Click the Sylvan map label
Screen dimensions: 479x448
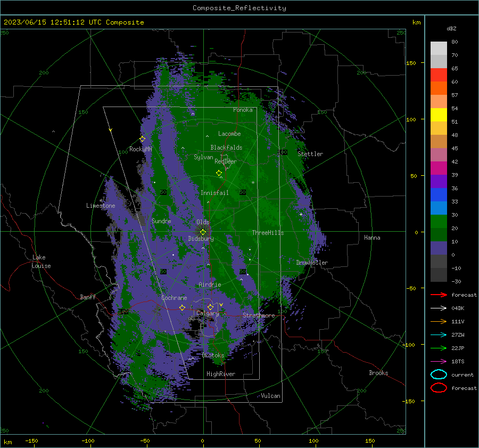203,157
